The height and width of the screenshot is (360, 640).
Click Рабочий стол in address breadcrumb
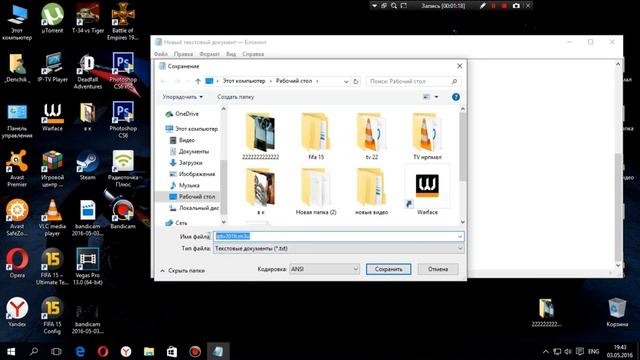pos(293,81)
